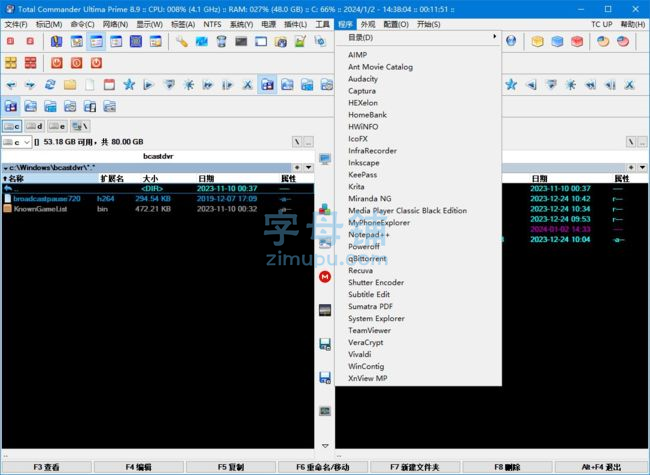Image resolution: width=650 pixels, height=475 pixels.
Task: Click the orange pie chart icon
Action: 603,41
